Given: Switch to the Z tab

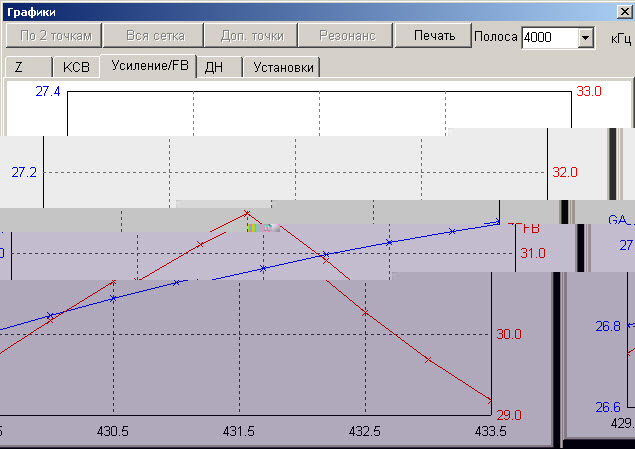Looking at the screenshot, I should 26,68.
